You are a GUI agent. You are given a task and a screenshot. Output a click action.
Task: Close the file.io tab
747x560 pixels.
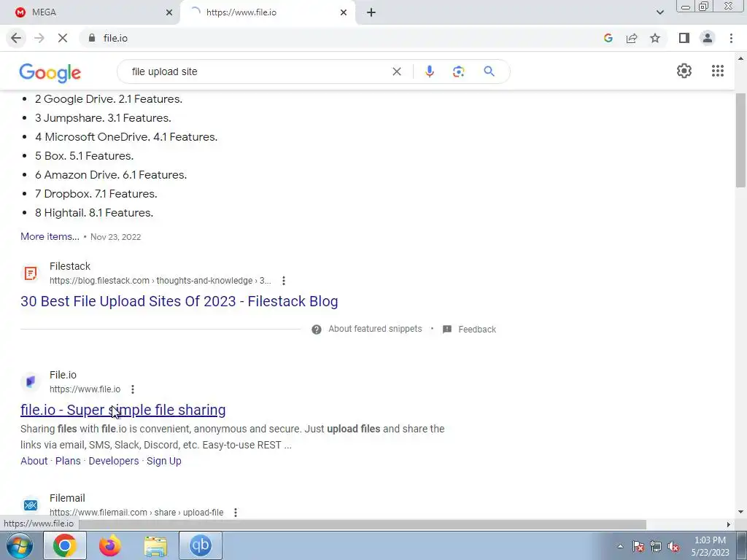(343, 12)
